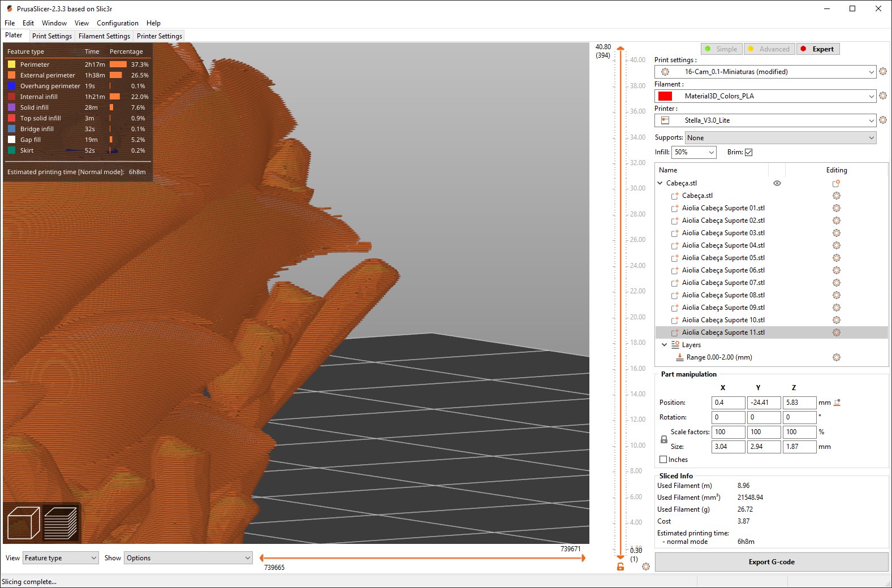Open Print settings preset dropdown
Image resolution: width=892 pixels, height=588 pixels.
coord(765,72)
